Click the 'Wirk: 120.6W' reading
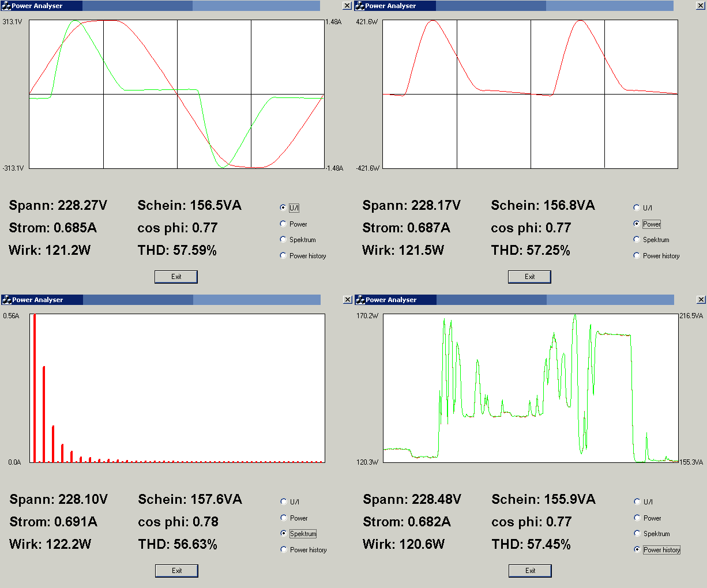This screenshot has height=588, width=707. point(404,544)
